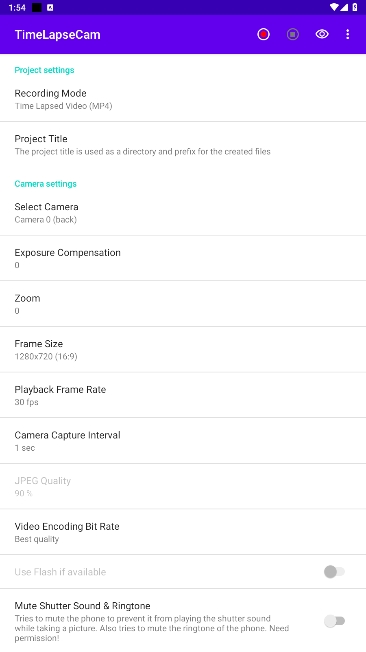This screenshot has width=366, height=652.
Task: Edit the Project Title setting
Action: coord(183,145)
